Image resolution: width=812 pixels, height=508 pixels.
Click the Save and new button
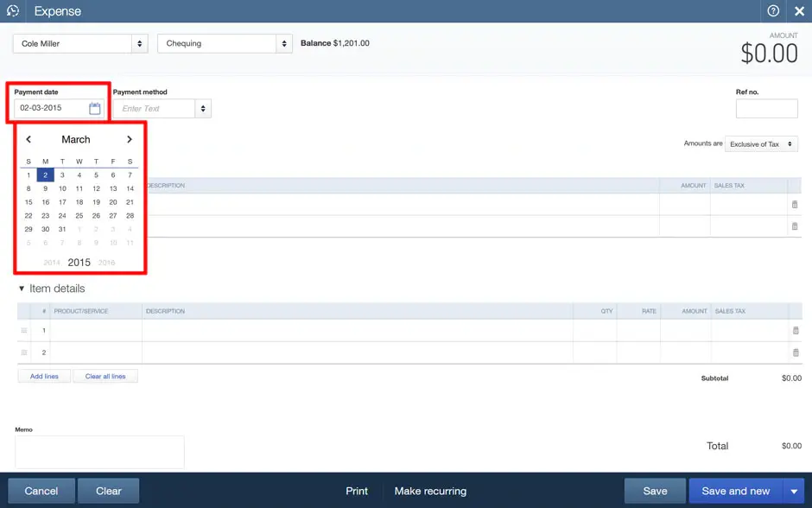[x=736, y=491]
